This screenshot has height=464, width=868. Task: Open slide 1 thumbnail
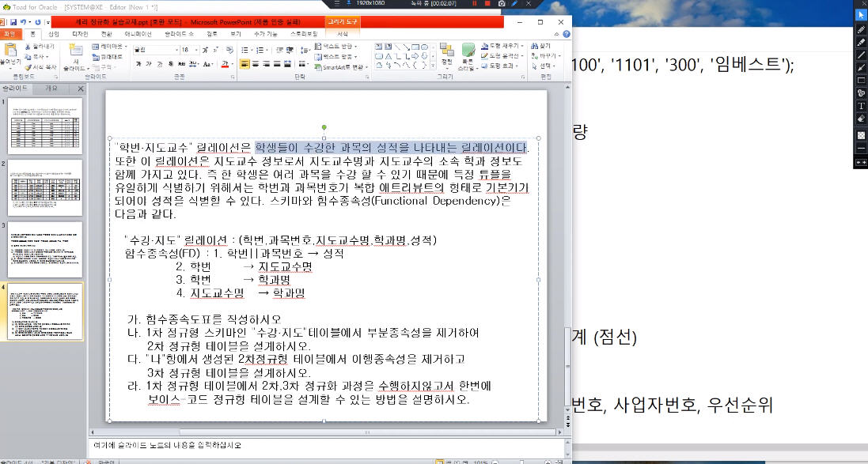(x=45, y=126)
